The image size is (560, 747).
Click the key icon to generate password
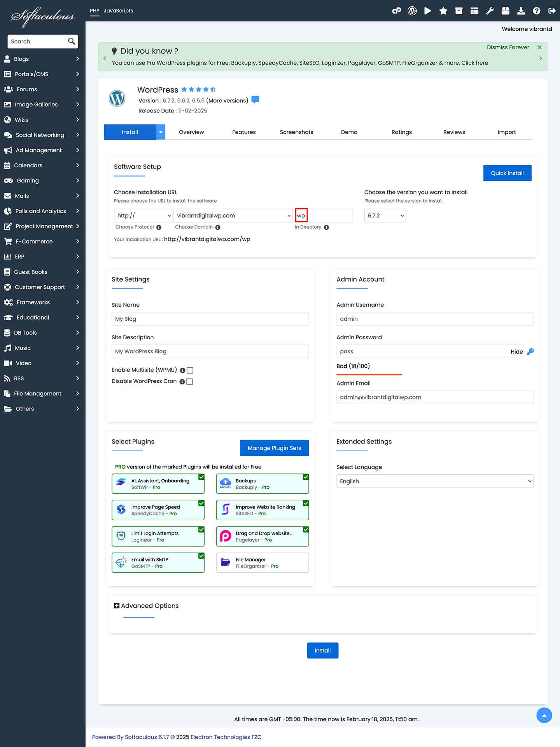[530, 352]
